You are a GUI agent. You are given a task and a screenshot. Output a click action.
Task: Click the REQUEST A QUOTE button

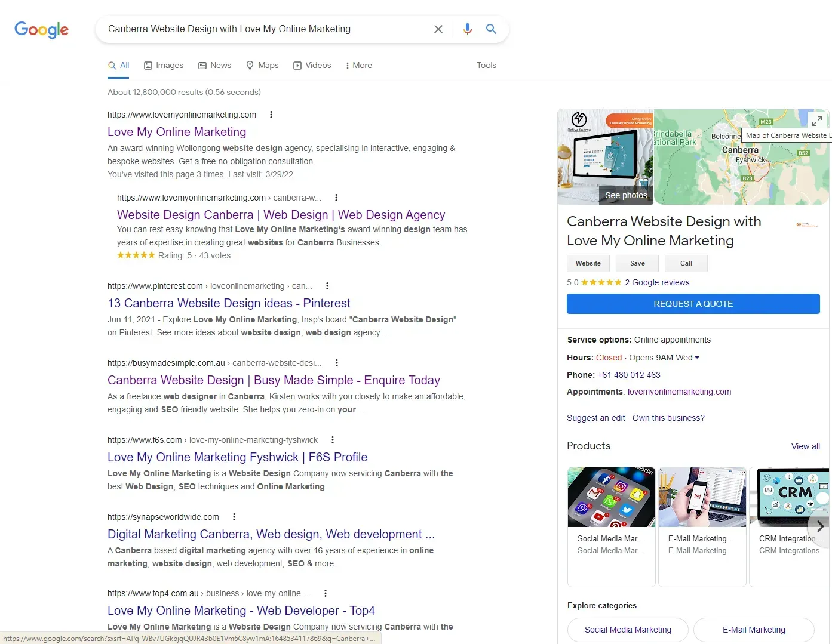(693, 304)
